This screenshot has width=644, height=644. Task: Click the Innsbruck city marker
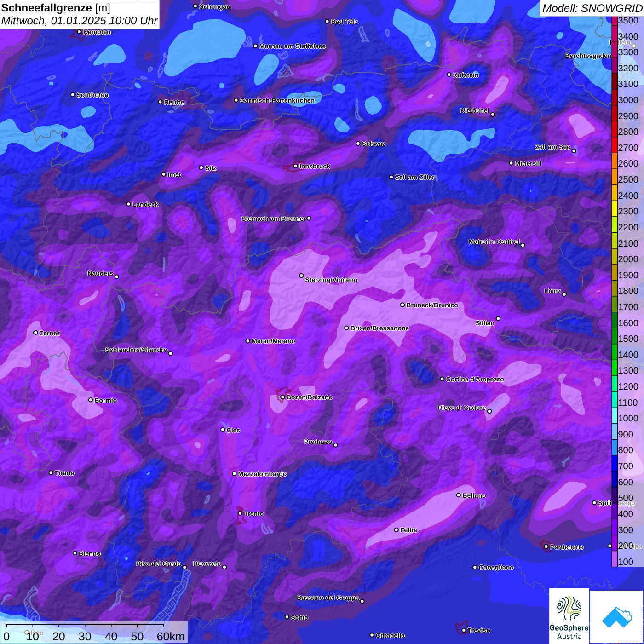click(296, 166)
